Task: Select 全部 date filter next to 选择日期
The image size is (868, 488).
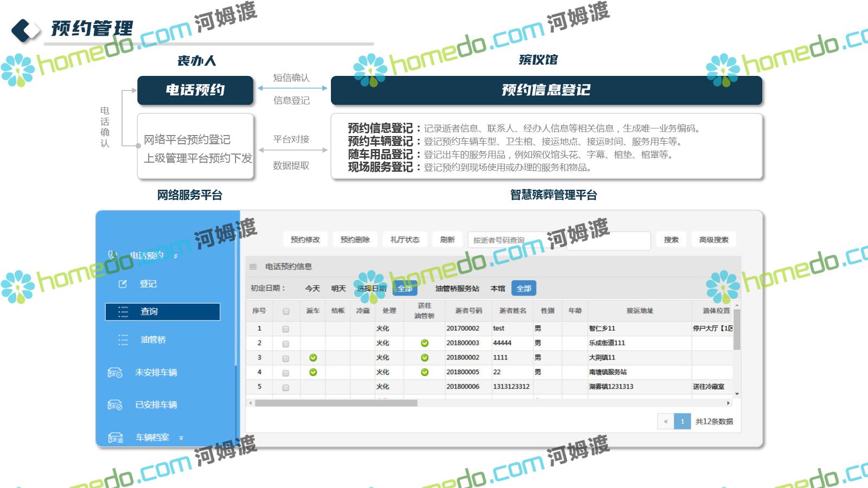Action: pyautogui.click(x=405, y=288)
